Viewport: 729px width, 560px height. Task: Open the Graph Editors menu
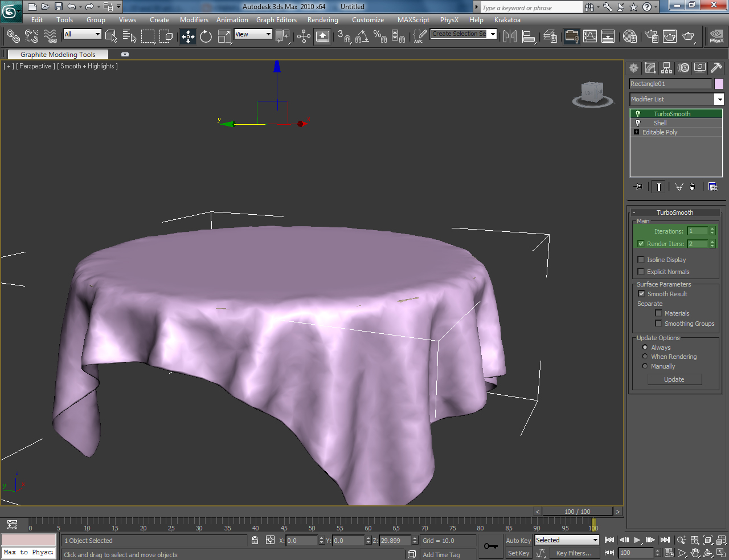[276, 19]
